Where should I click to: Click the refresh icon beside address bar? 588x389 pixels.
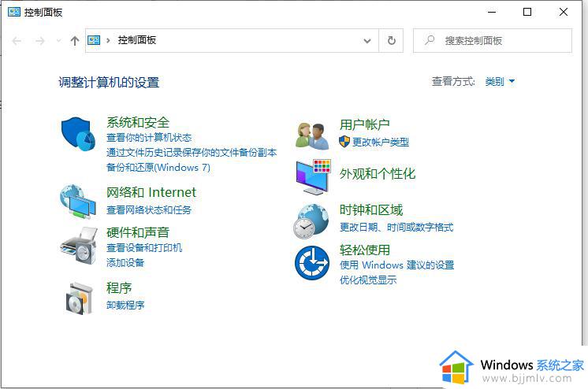(x=391, y=40)
